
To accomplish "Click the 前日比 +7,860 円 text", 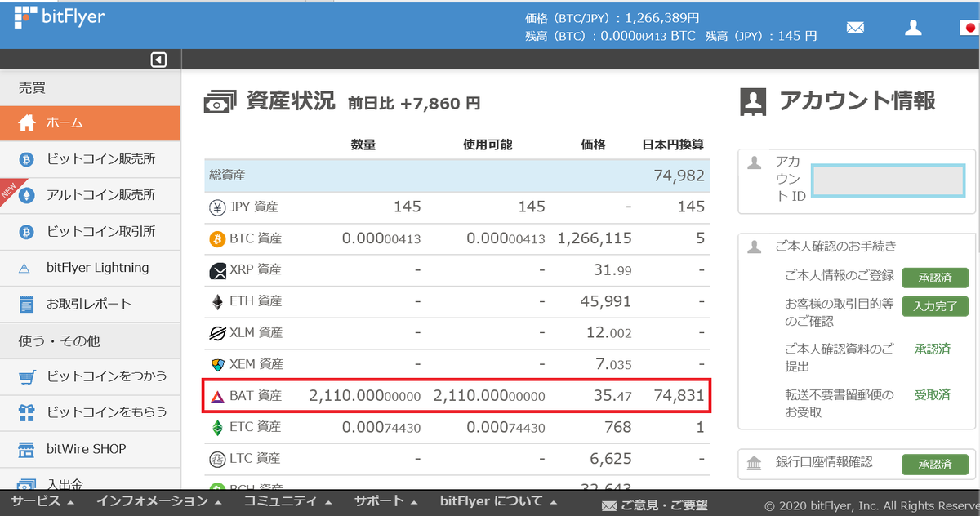I will click(414, 104).
